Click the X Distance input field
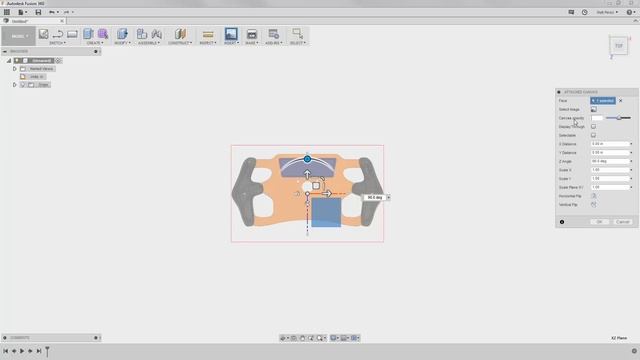640x360 pixels. click(610, 144)
